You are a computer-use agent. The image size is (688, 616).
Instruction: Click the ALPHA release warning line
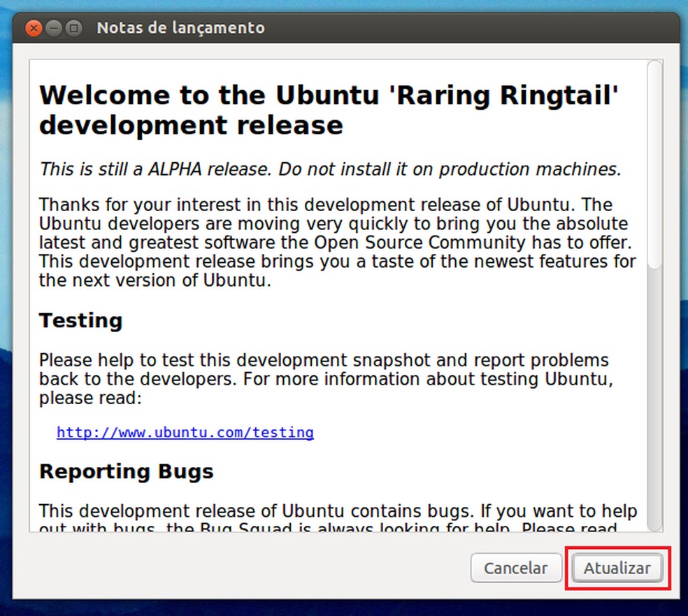point(331,169)
